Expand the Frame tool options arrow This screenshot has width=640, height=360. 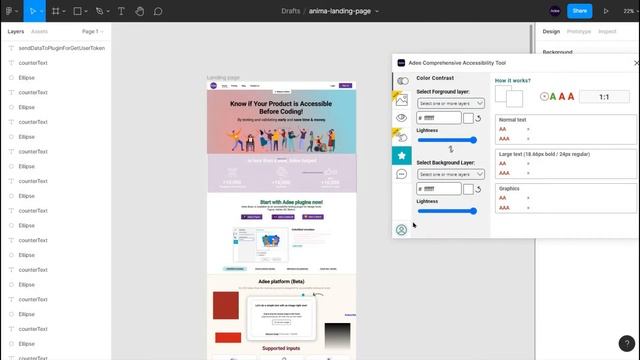[64, 11]
